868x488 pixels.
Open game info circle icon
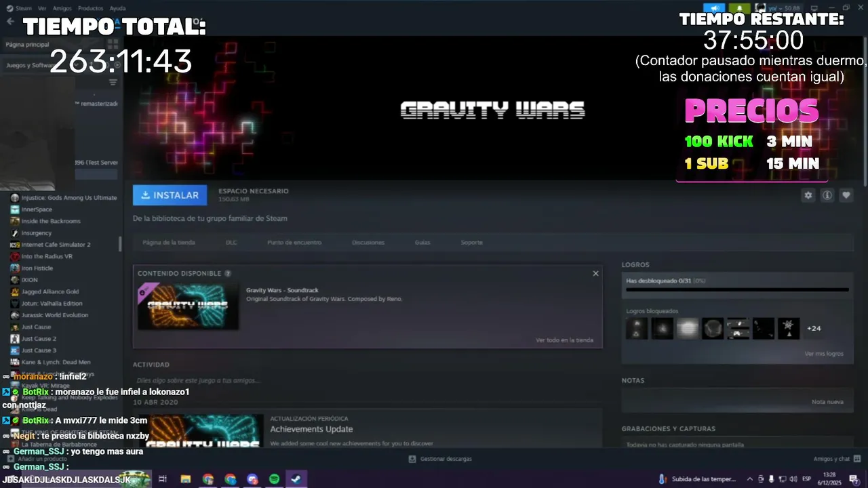(827, 195)
